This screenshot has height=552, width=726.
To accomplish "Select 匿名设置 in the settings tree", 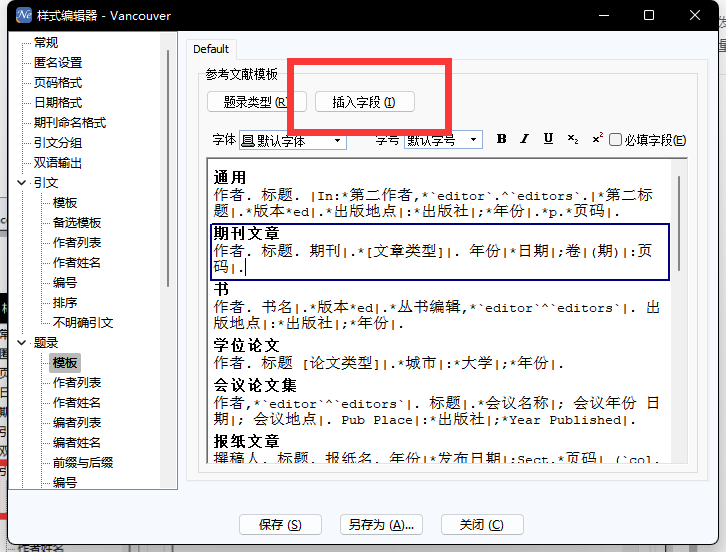I will click(x=58, y=63).
